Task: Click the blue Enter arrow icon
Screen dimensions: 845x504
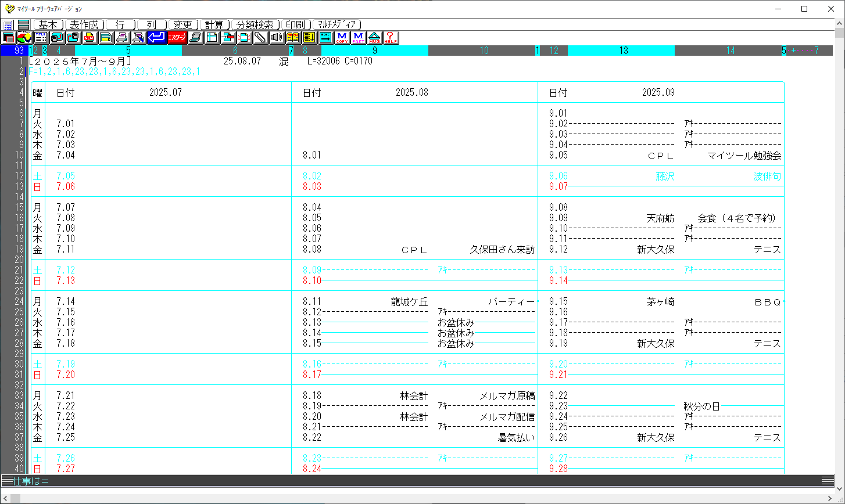Action: point(156,38)
